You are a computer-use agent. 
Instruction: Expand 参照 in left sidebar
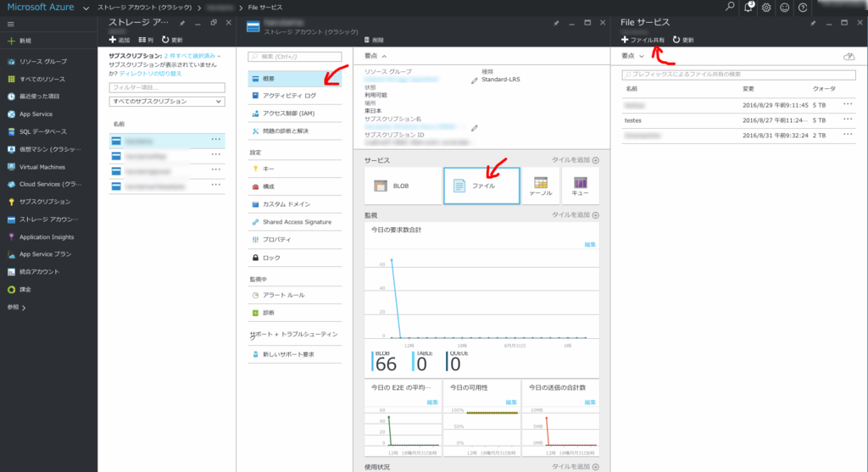[16, 308]
